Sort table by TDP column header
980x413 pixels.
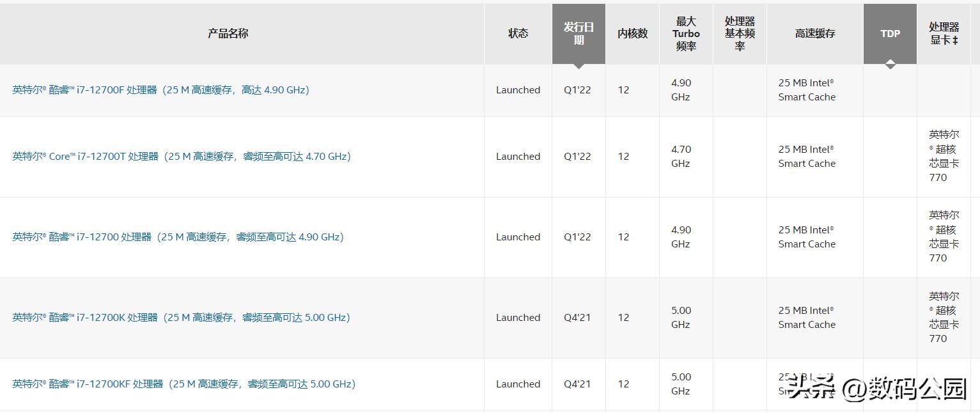(890, 33)
